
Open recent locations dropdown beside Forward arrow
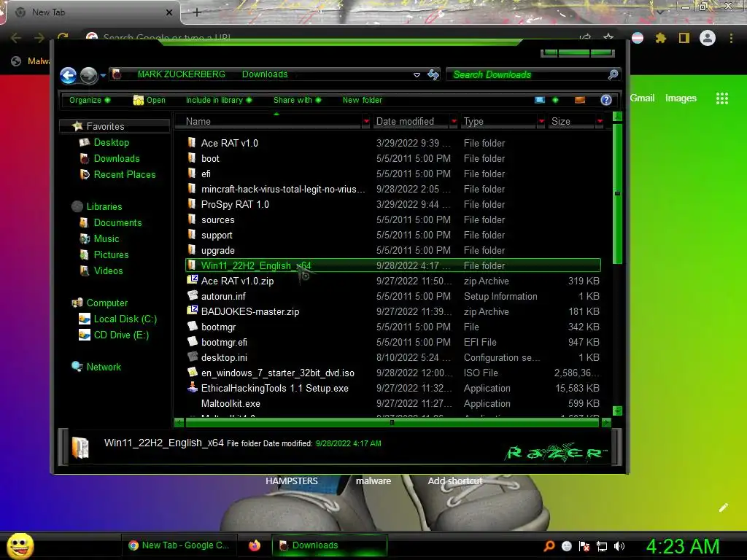tap(103, 76)
